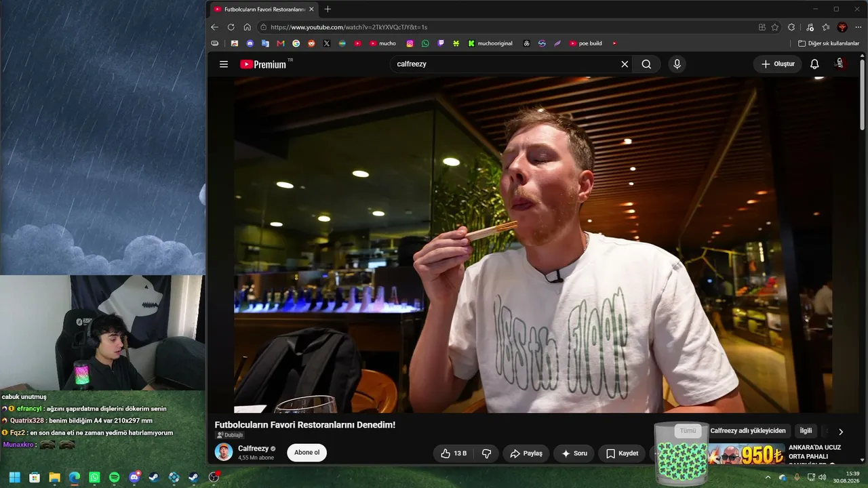The image size is (868, 488).
Task: Open Microsoft Store from the taskbar
Action: [x=35, y=477]
